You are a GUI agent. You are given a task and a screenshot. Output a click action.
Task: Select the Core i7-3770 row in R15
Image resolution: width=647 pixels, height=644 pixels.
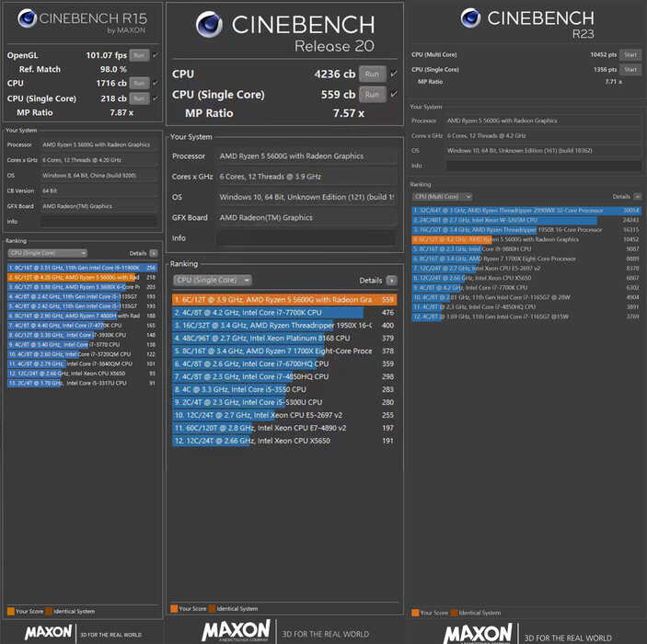click(x=82, y=344)
